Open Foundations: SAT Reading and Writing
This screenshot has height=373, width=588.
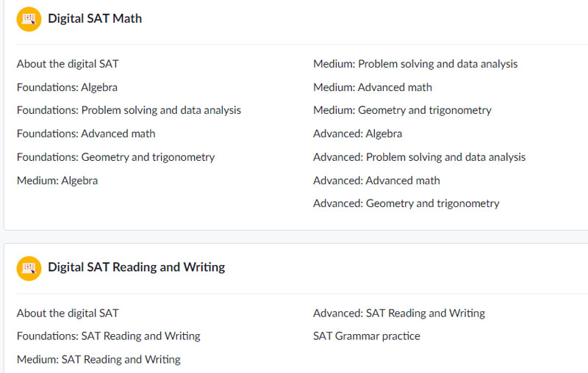point(109,336)
